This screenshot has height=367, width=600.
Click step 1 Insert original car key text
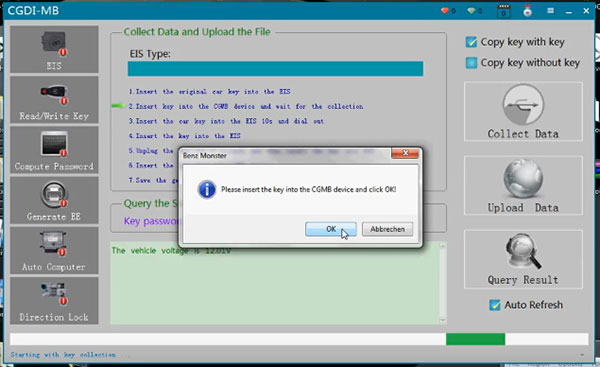pos(209,91)
